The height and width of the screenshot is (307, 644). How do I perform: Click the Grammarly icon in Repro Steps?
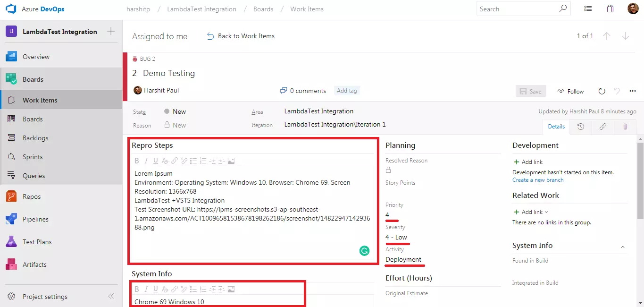[364, 251]
